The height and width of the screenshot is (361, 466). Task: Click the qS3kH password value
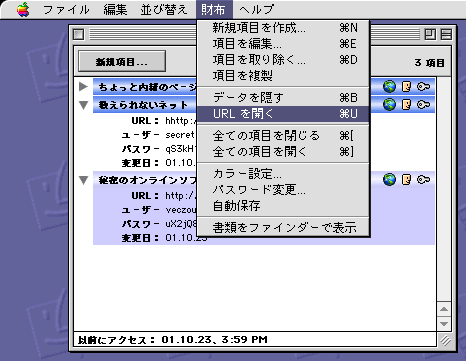(181, 149)
